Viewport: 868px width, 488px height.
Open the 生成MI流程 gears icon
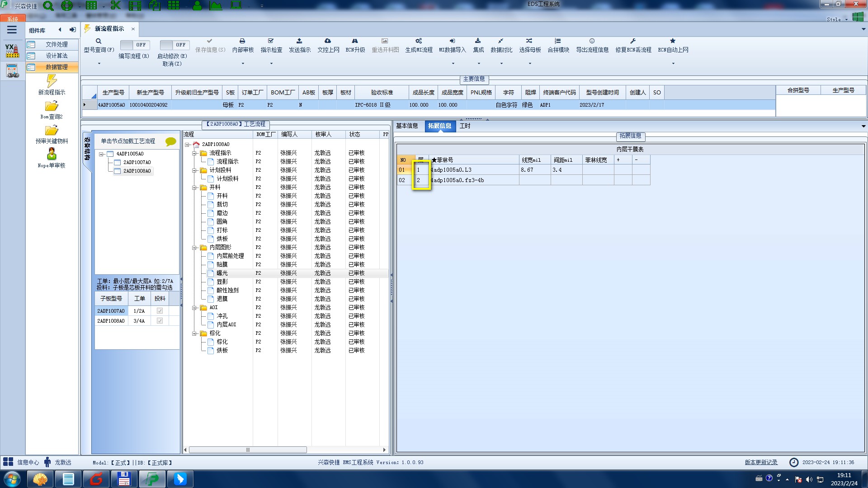click(x=419, y=41)
